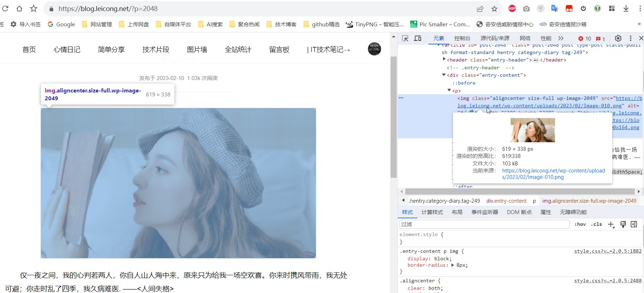Click the 过滤 styles filter field
The image size is (644, 293).
(x=484, y=224)
